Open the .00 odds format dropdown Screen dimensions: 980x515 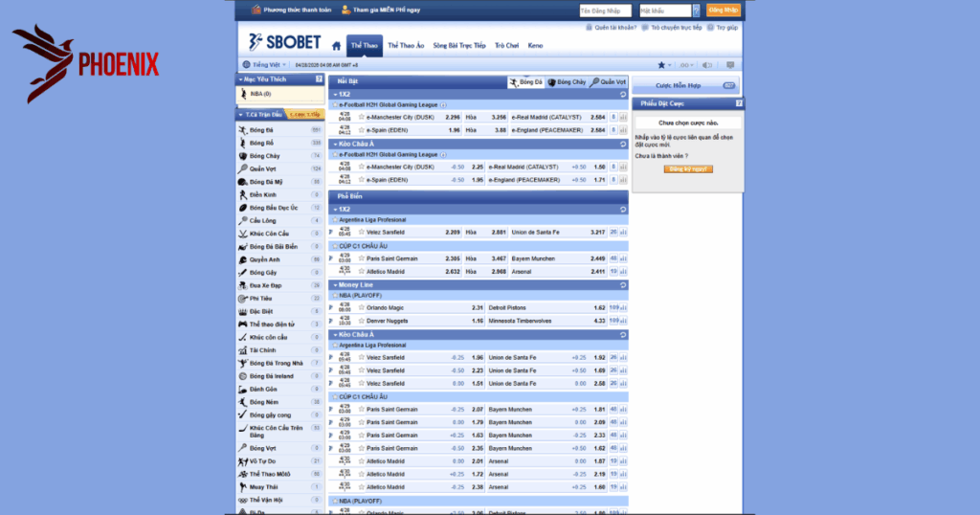coord(686,65)
